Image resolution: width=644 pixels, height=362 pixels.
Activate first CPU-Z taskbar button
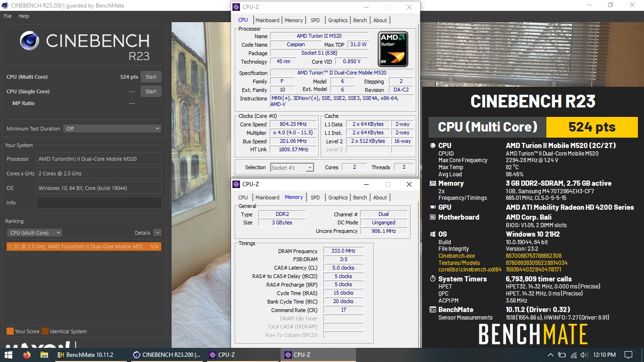pos(242,354)
